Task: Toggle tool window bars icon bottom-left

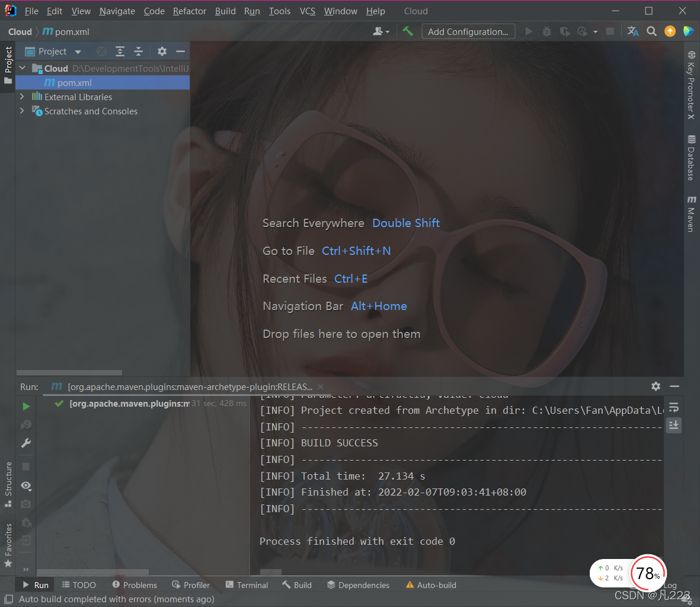Action: [8, 599]
